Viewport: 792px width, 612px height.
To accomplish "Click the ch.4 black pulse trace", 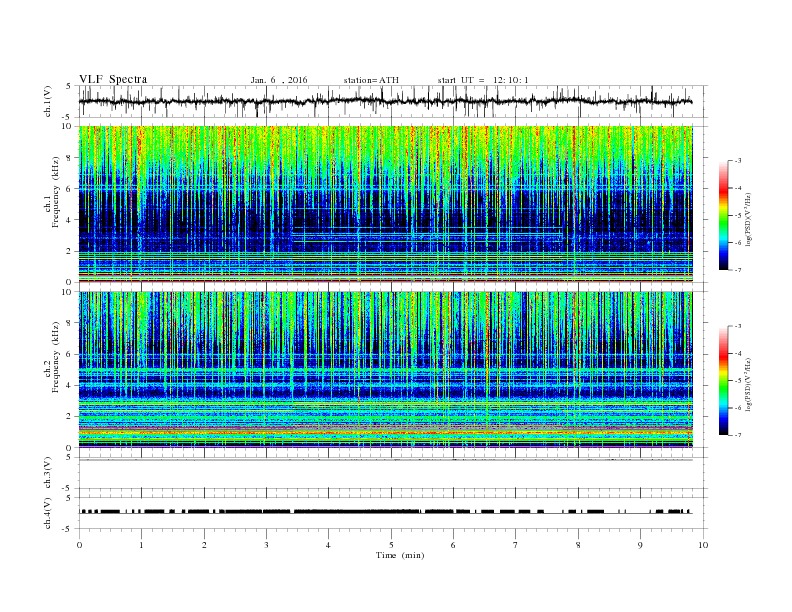I will 385,512.
